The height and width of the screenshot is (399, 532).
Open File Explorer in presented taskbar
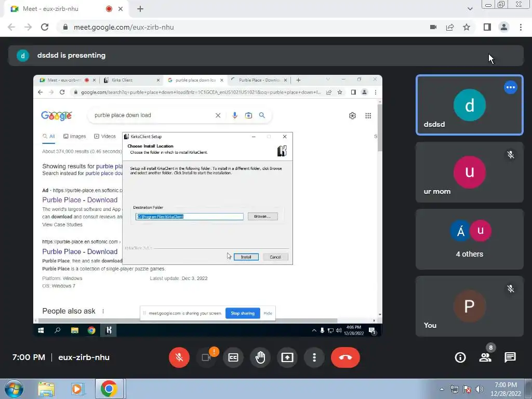pos(75,330)
